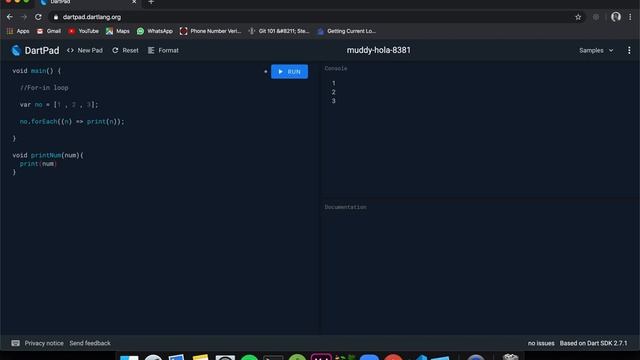Click the no issues status
Screen dimensions: 640x360
pyautogui.click(x=541, y=343)
